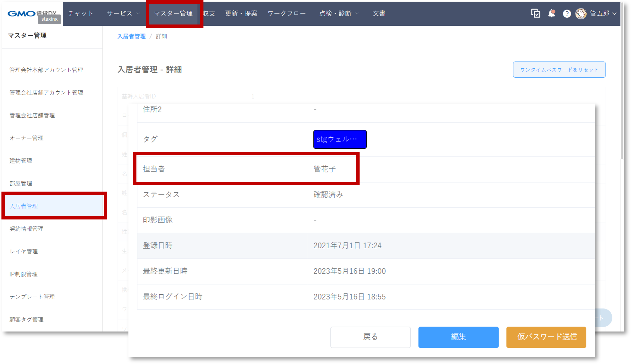Click the 編集 button
Viewport: 631px width, 364px height.
(x=458, y=337)
